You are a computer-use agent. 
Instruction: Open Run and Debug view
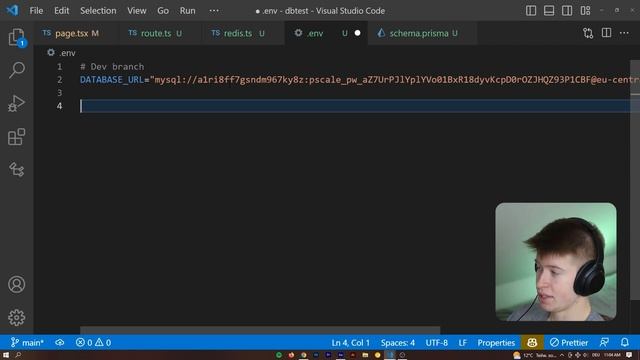[x=17, y=103]
